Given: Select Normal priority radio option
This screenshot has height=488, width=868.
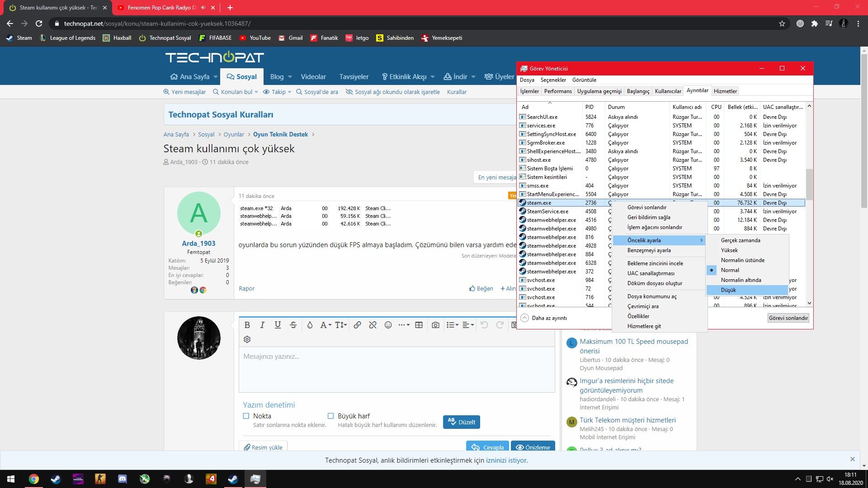Looking at the screenshot, I should coord(730,270).
